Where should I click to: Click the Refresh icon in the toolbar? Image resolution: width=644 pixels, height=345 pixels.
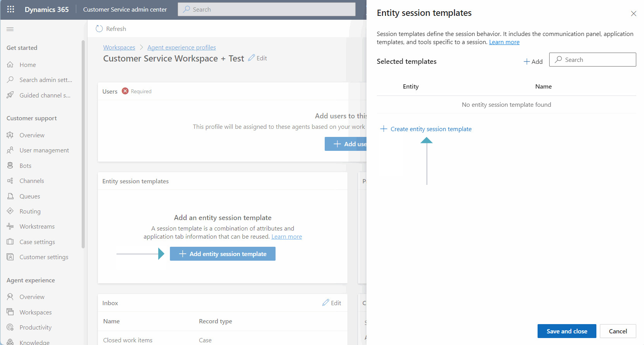99,29
